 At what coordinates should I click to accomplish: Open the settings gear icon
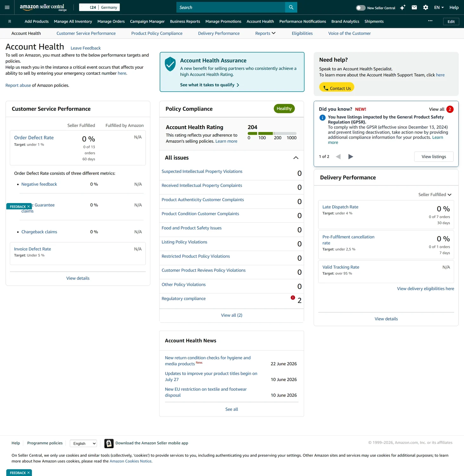point(426,7)
